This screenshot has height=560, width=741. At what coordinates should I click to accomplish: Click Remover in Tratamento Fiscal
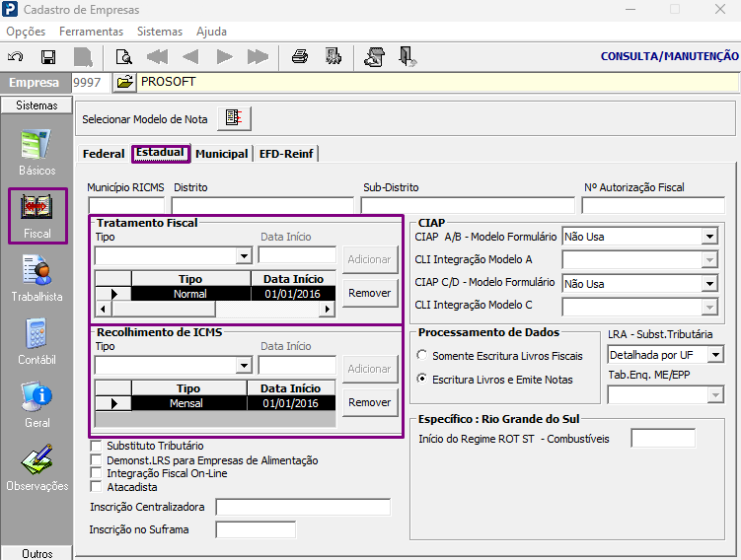pyautogui.click(x=370, y=293)
